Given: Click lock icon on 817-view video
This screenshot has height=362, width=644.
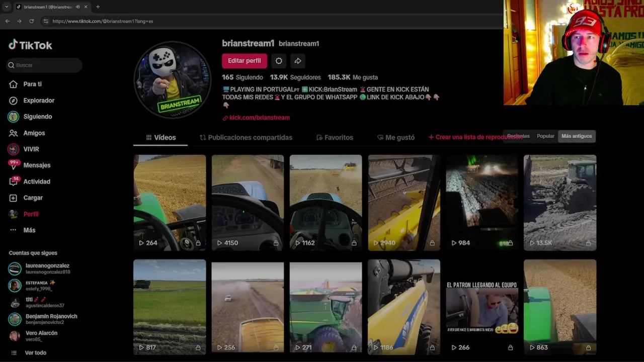Looking at the screenshot, I should (x=198, y=347).
